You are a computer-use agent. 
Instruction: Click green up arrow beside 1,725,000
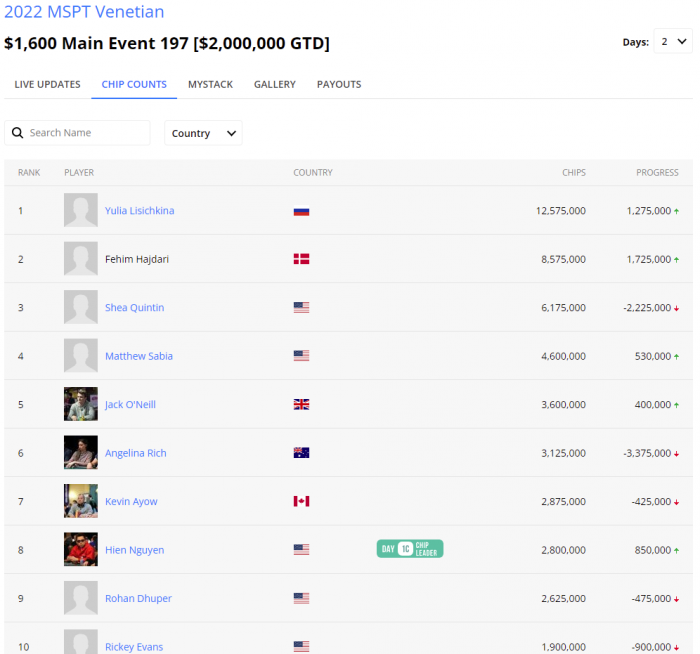point(676,259)
